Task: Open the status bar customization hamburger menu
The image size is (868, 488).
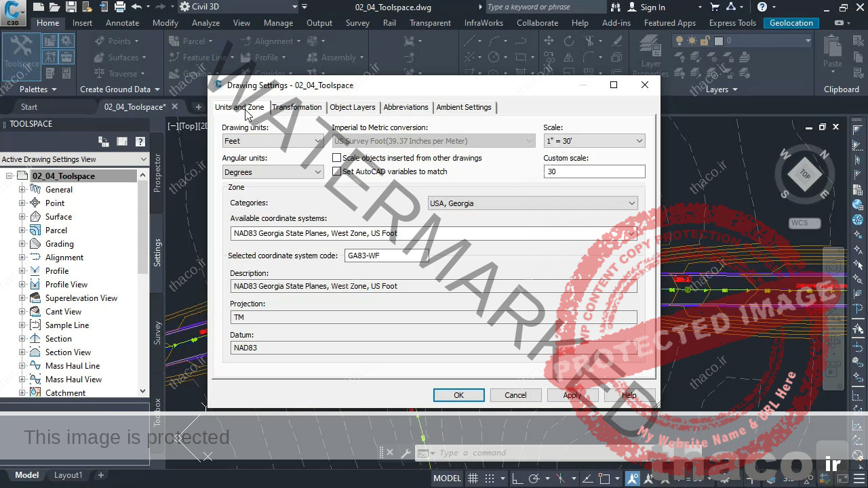Action: coord(859,479)
